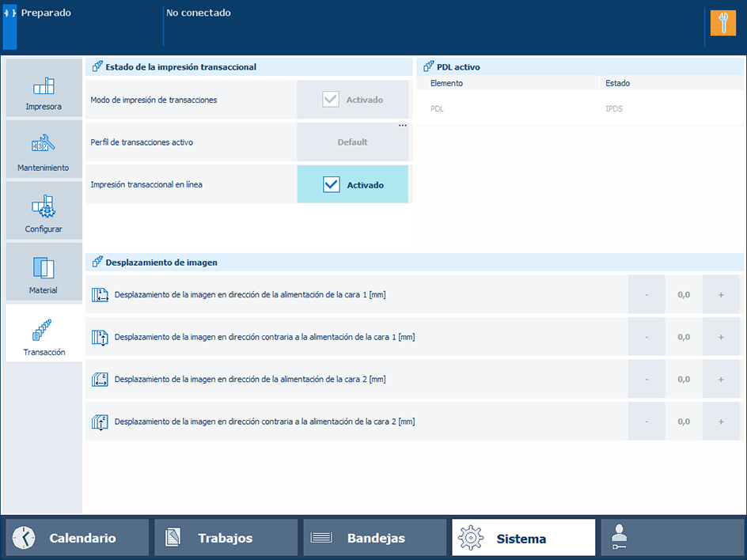Click the Perfil de transacciones activo label
747x560 pixels.
pos(142,142)
